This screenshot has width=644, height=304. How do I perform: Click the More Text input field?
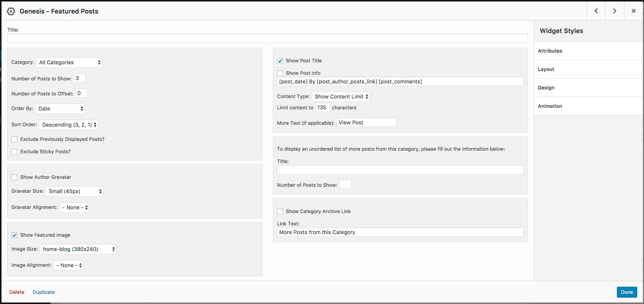pos(366,123)
